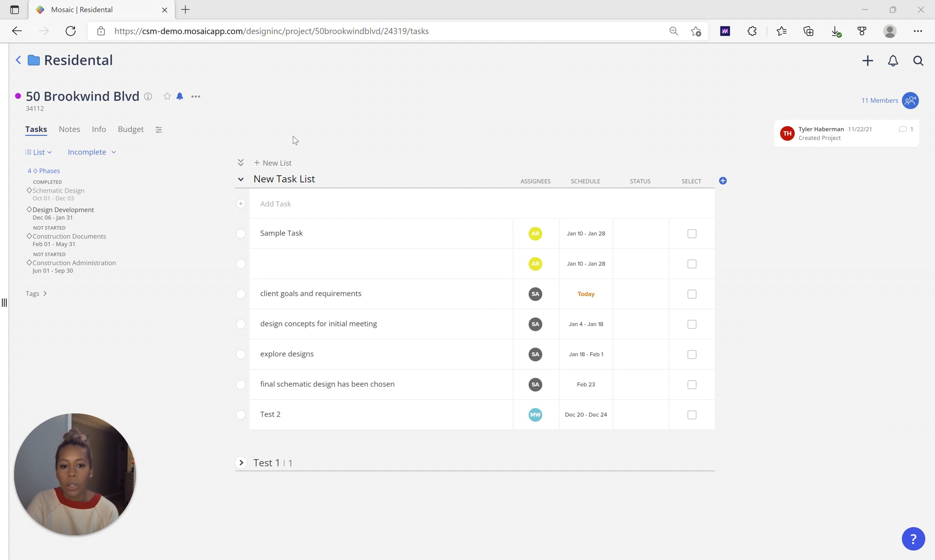
Task: Open the 11 Members link
Action: pyautogui.click(x=880, y=100)
